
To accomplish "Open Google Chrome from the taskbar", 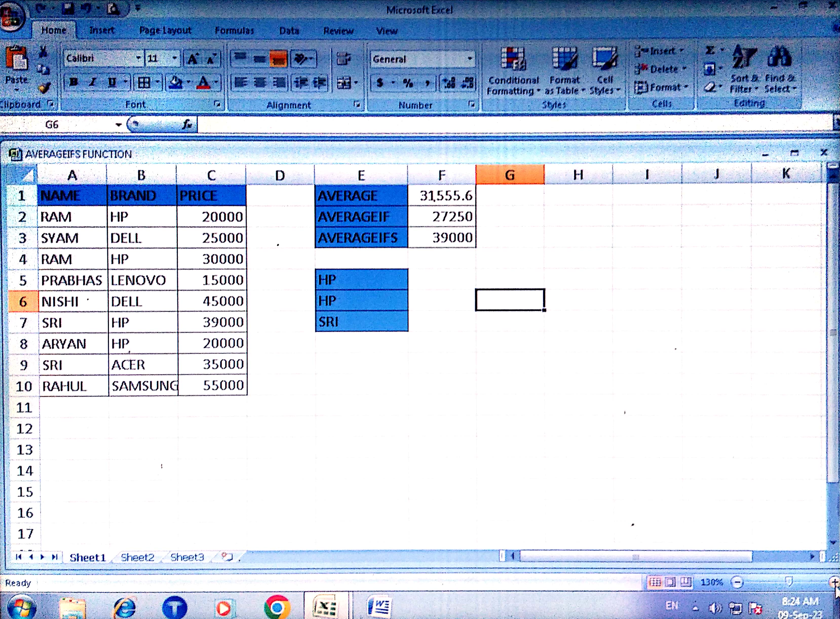I will click(x=277, y=607).
